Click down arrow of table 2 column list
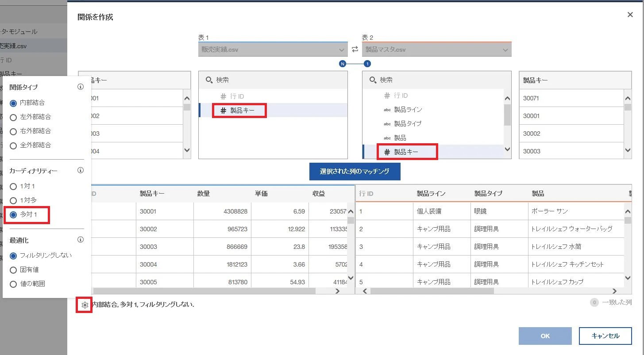Image resolution: width=644 pixels, height=355 pixels. pyautogui.click(x=507, y=150)
